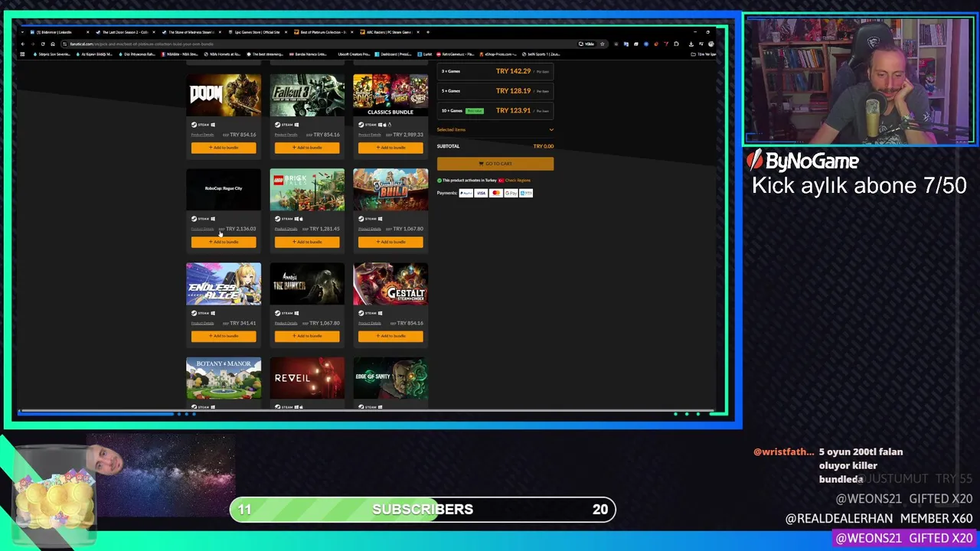Switch to the Epic Games Store tab

coord(257,32)
